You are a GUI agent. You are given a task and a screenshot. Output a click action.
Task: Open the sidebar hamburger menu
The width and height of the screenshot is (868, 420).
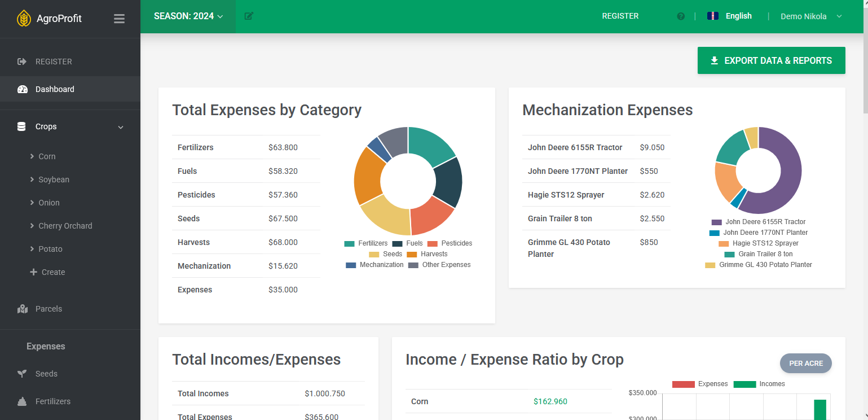pos(119,18)
